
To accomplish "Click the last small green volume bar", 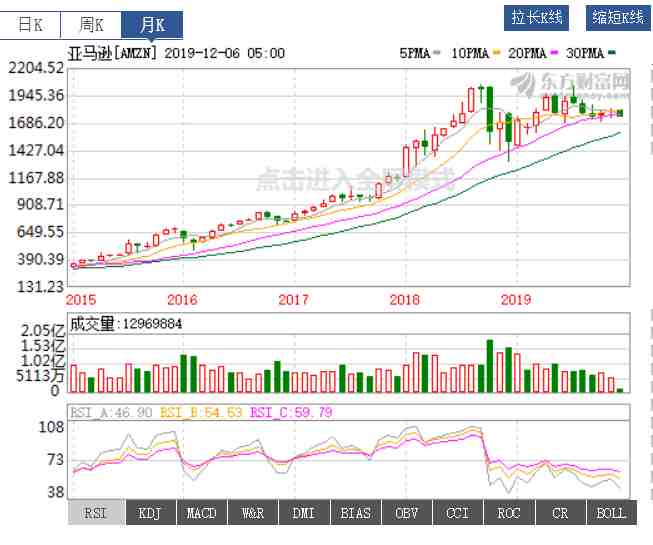I will click(620, 390).
